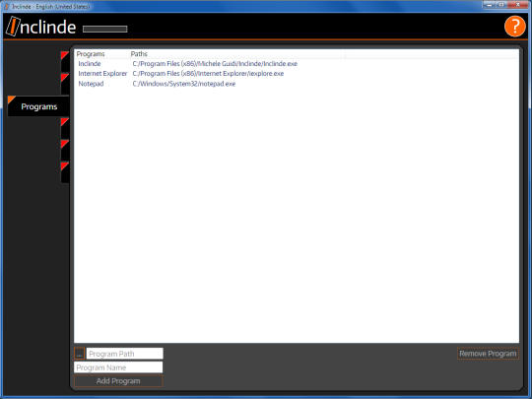This screenshot has width=532, height=399.
Task: Open the second collapsed sidebar tab
Action: tap(65, 84)
